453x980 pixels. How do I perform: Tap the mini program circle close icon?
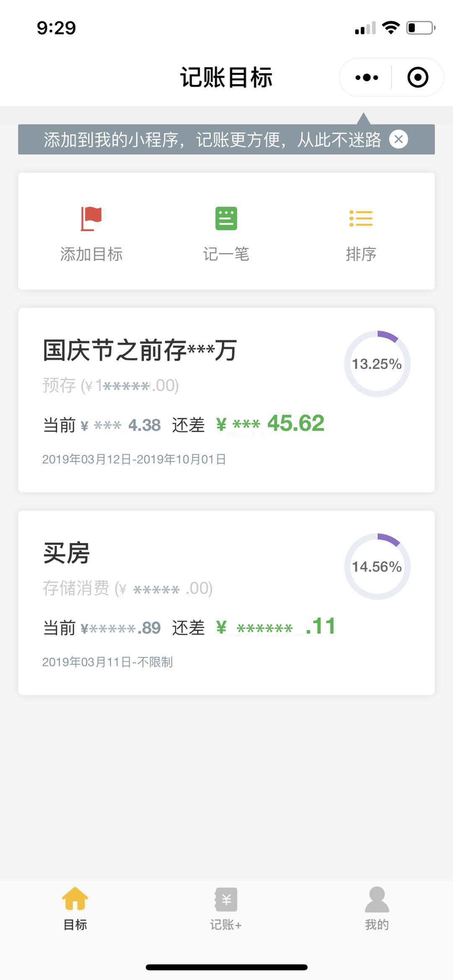(x=418, y=78)
